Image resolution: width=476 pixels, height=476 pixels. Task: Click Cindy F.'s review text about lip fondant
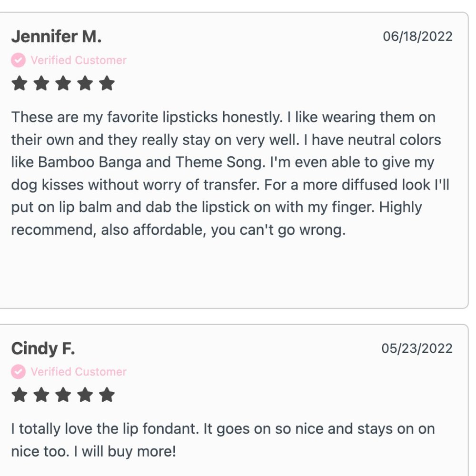click(x=223, y=440)
